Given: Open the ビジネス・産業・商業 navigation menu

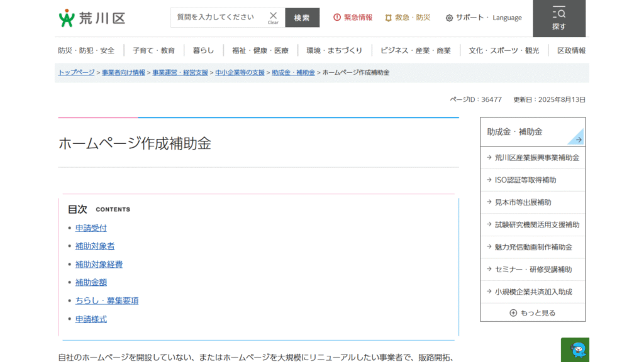Looking at the screenshot, I should click(x=415, y=50).
